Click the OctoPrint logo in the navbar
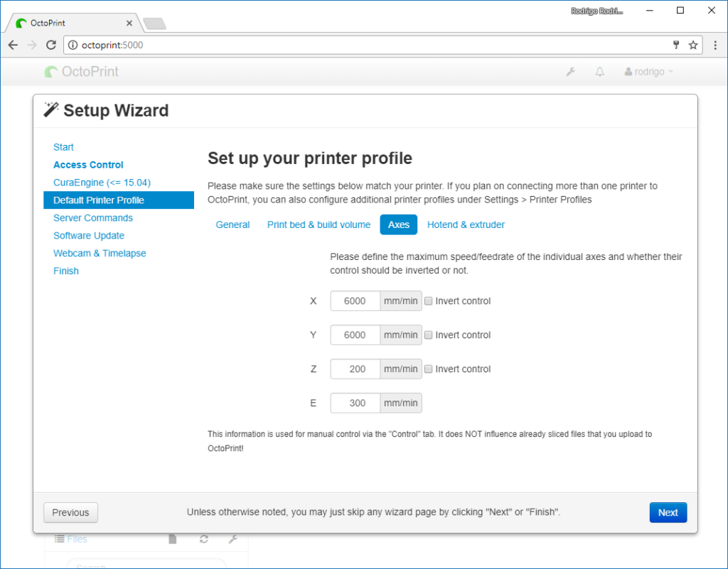This screenshot has height=569, width=728. click(82, 72)
